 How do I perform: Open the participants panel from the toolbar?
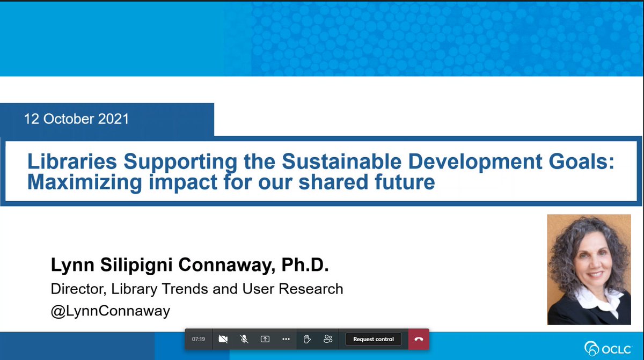tap(328, 339)
